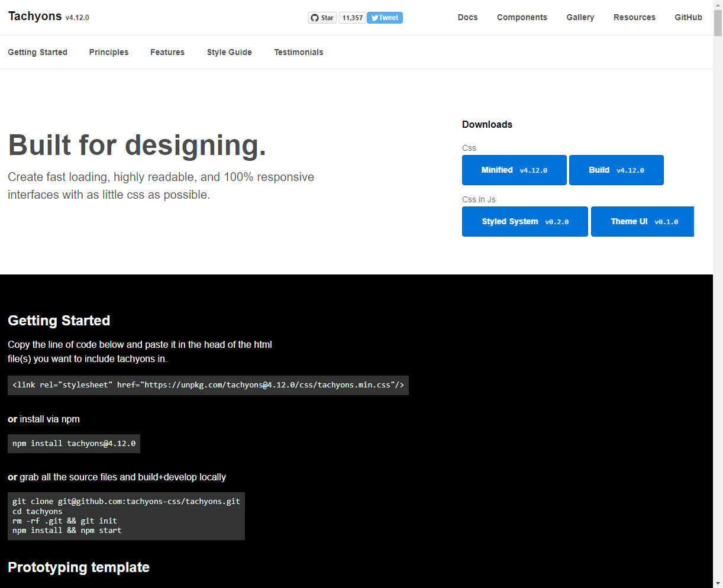Switch to the Style Guide tab

click(229, 52)
